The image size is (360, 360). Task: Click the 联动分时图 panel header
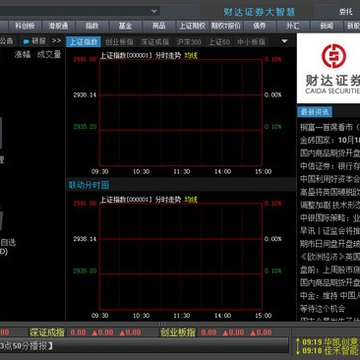[89, 185]
